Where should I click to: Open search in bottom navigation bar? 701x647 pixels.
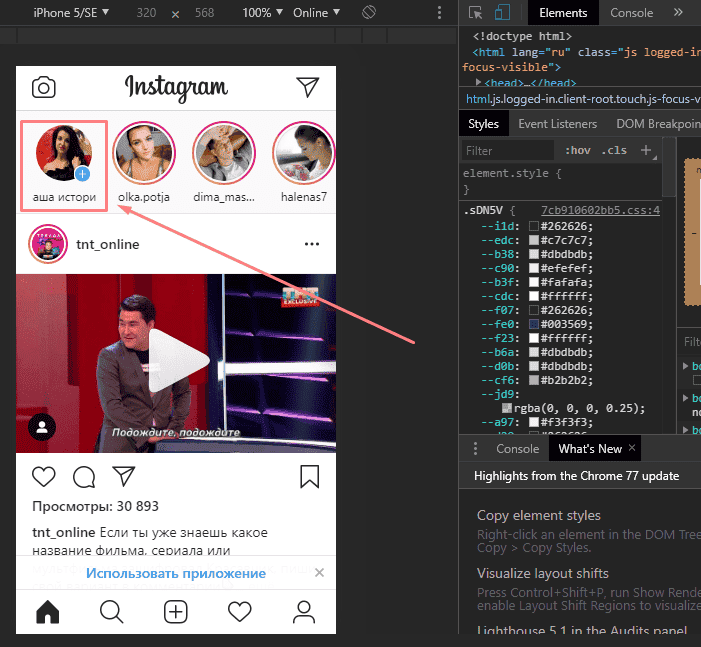point(111,610)
